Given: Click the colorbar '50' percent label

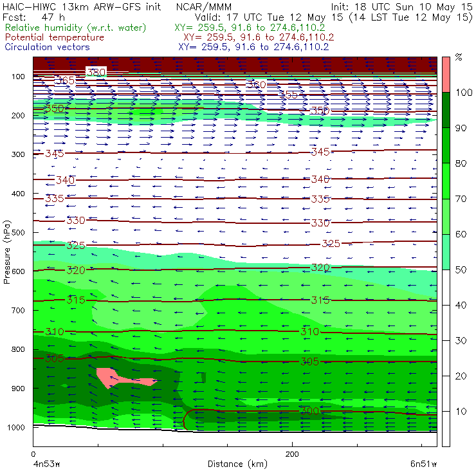Looking at the screenshot, I should (x=461, y=270).
